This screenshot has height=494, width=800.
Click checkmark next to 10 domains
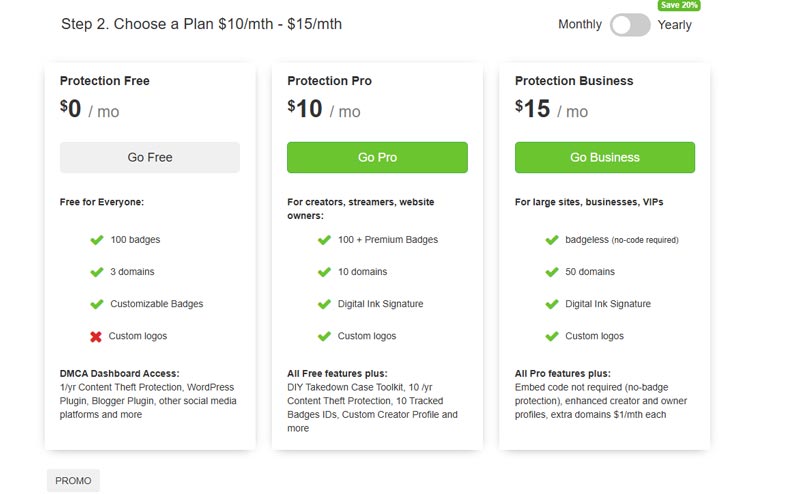(x=324, y=272)
